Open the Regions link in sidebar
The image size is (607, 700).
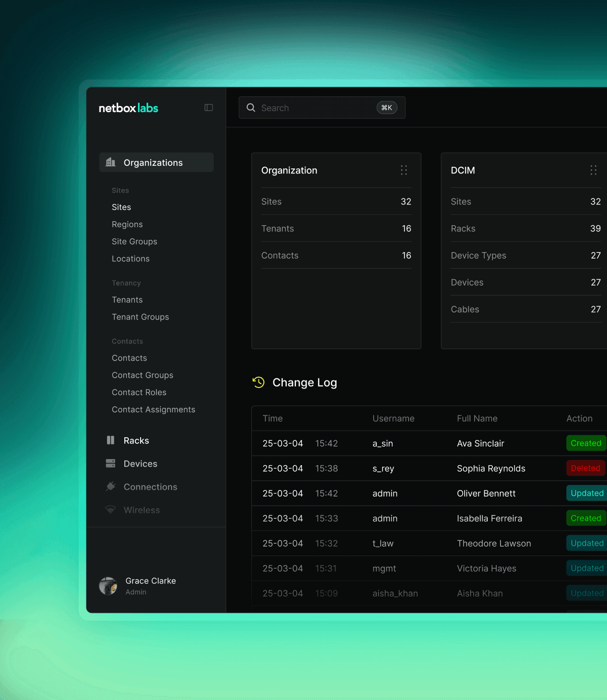coord(127,224)
